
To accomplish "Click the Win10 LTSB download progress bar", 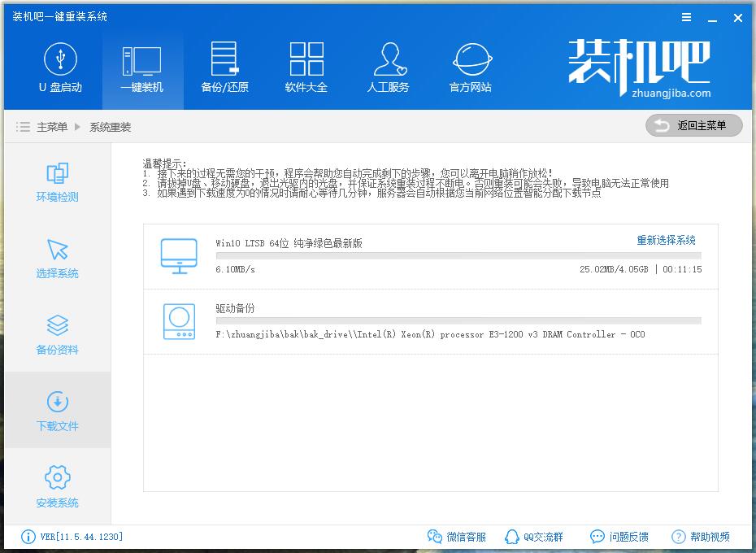I will [458, 255].
